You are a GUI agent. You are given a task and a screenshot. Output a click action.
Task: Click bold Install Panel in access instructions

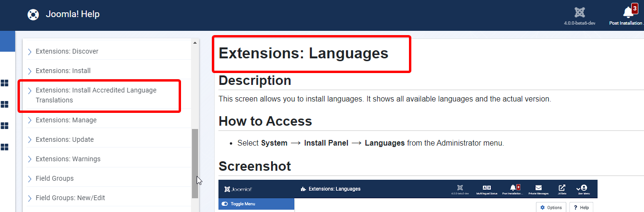pyautogui.click(x=326, y=143)
